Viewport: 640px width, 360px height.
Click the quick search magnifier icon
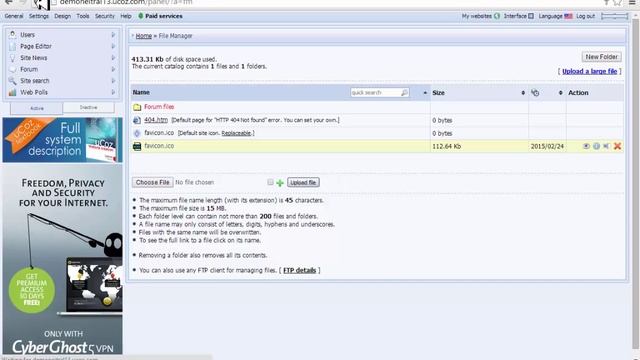click(x=404, y=93)
